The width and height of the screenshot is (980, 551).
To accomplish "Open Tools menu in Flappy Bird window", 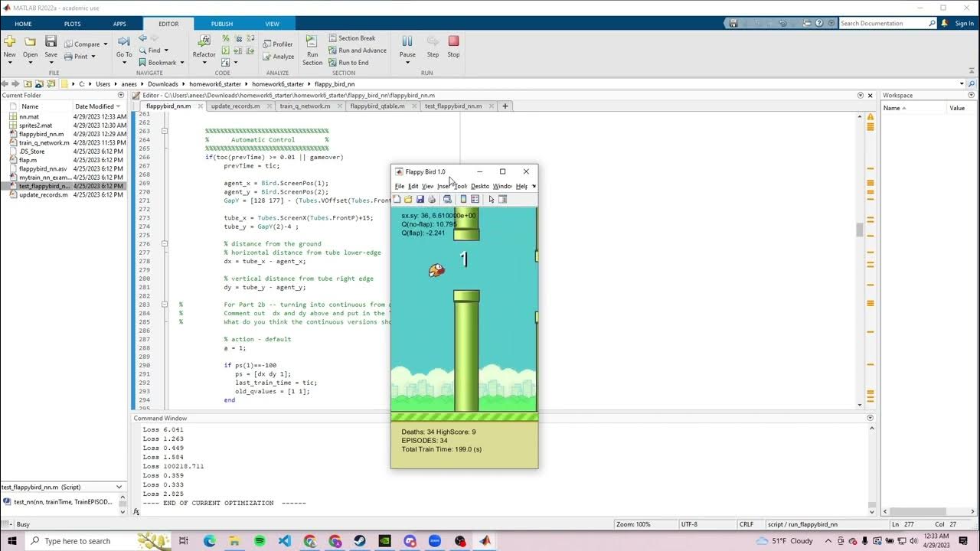I will pos(460,186).
